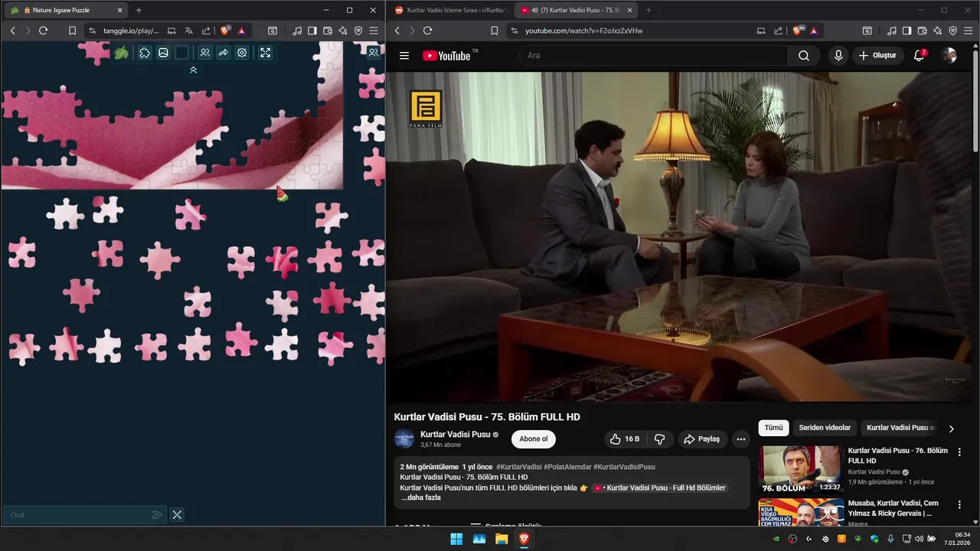Open Tanggle settings gear
This screenshot has width=980, height=551.
coord(242,53)
